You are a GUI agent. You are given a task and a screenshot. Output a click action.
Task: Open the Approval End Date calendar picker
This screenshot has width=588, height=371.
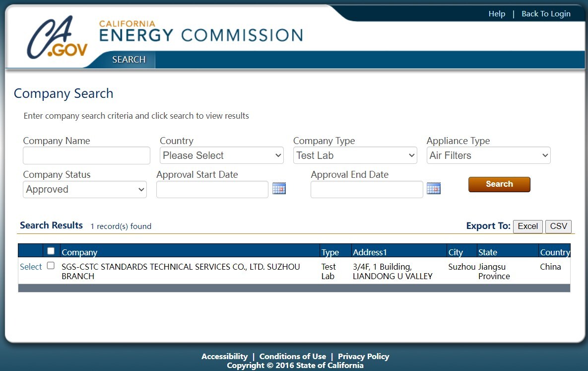click(x=434, y=189)
